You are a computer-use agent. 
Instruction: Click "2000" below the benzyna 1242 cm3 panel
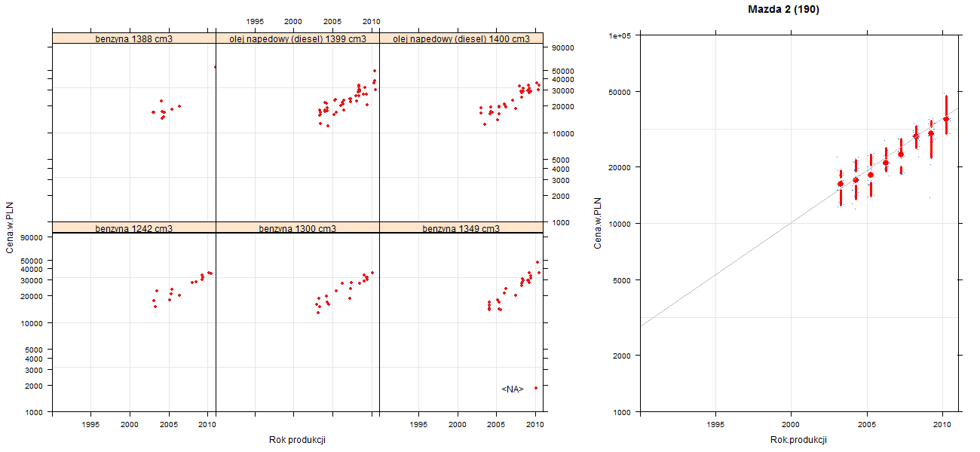[x=130, y=425]
